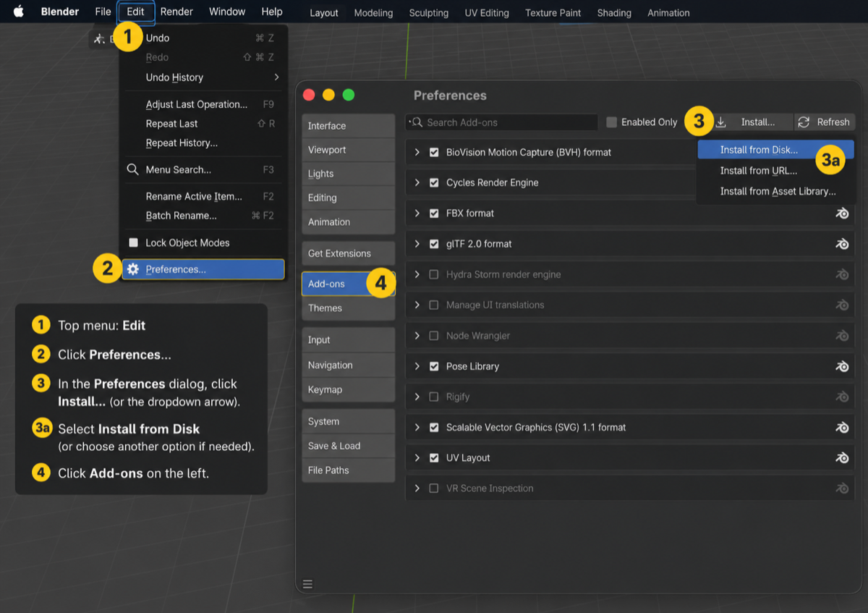
Task: Open the Undo History submenu
Action: point(203,77)
